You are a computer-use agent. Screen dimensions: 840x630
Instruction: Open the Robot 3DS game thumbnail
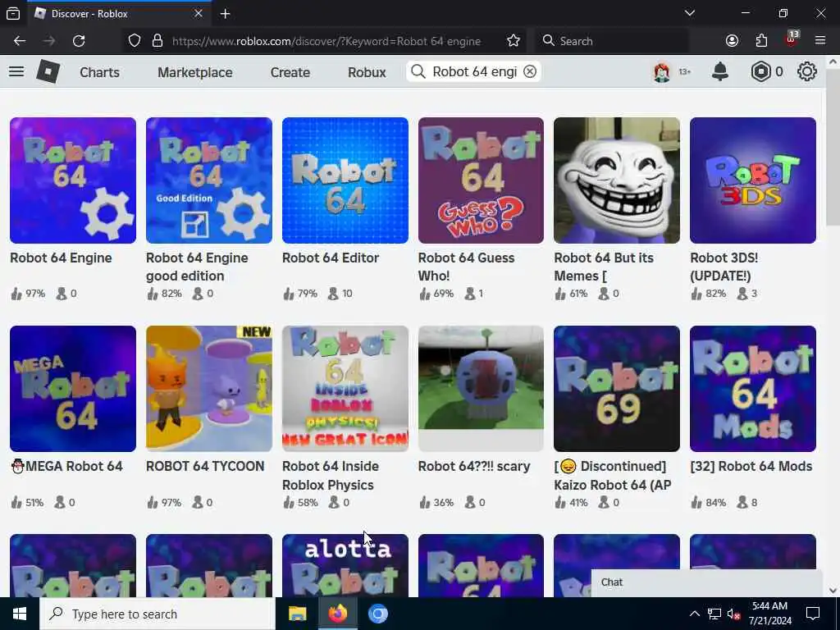(753, 180)
